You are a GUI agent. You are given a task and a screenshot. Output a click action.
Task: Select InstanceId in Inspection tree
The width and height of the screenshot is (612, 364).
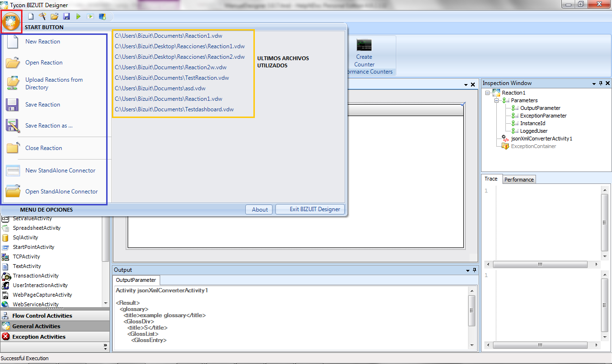(x=533, y=123)
